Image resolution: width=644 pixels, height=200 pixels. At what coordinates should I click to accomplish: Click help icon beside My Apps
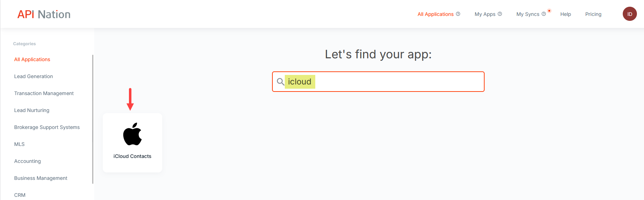point(500,14)
